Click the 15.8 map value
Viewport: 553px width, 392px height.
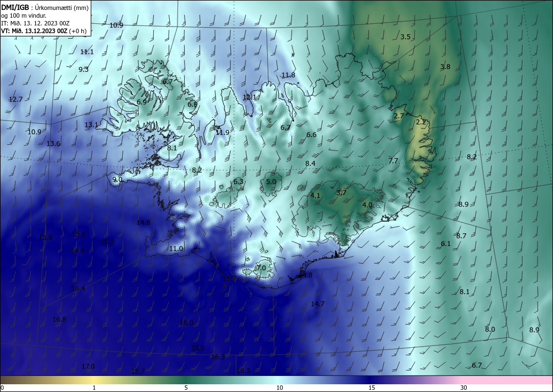click(45, 238)
